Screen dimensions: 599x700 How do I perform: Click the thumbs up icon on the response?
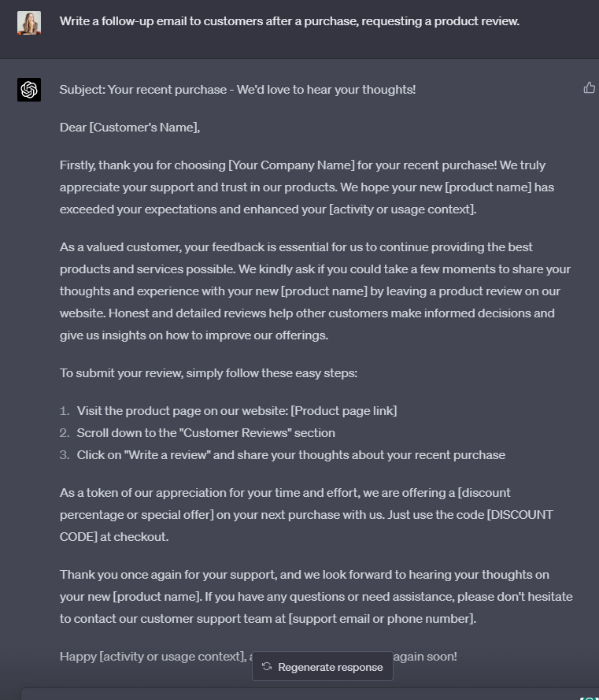pos(589,87)
